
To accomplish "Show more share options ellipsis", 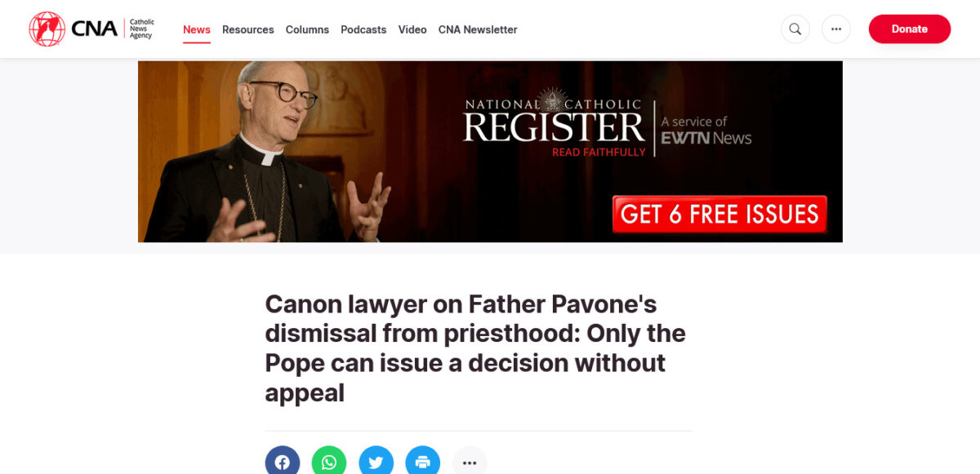I will 470,462.
